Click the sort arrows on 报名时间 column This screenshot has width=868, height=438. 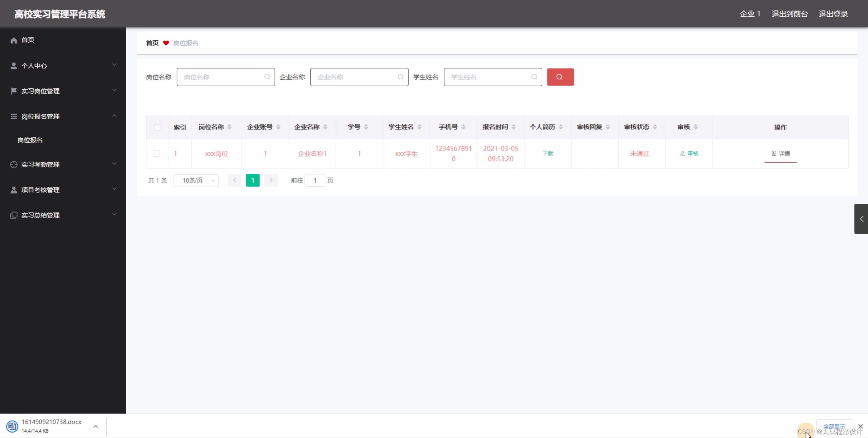[x=514, y=127]
